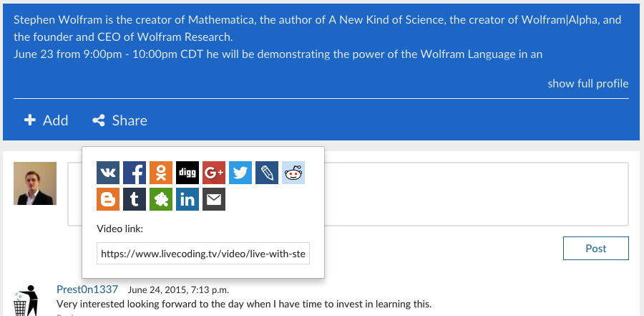
Task: Open PrestOn1337's profile link
Action: (x=87, y=289)
